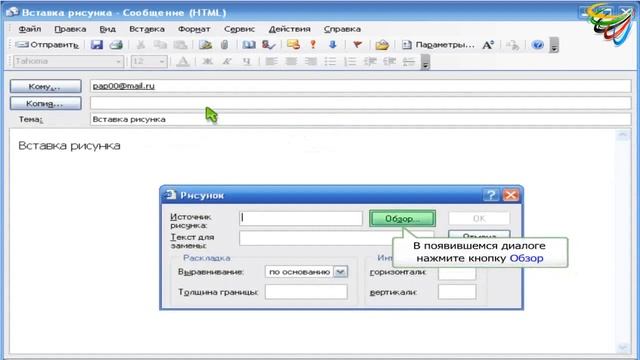
Task: Expand the formatting toolbar options arrow
Action: (425, 62)
